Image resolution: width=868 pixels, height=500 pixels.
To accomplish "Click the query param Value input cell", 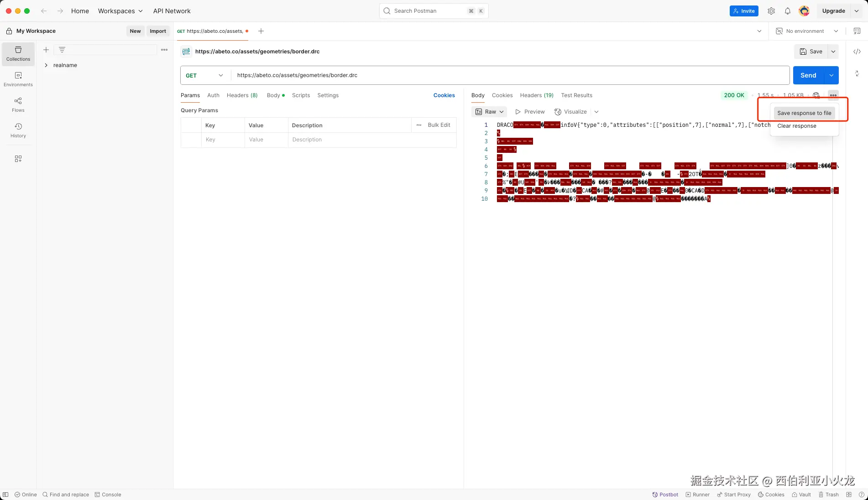I will point(266,140).
